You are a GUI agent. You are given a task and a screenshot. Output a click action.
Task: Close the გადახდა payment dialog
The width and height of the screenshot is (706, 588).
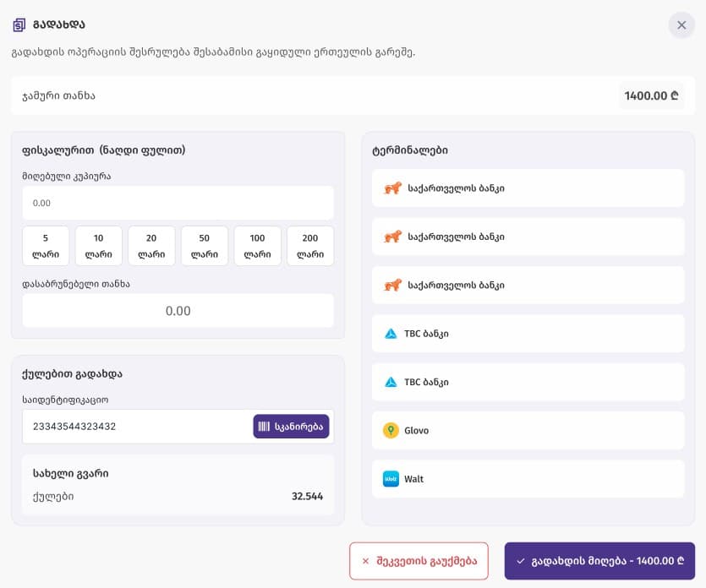tap(681, 24)
